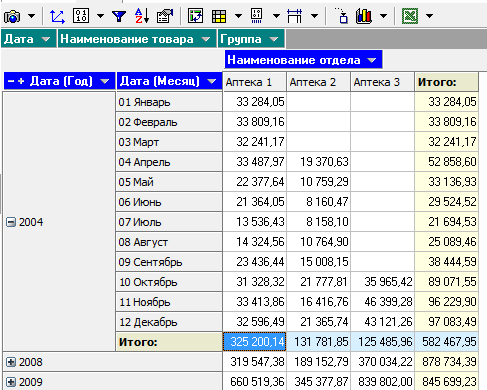Expand the 2008 year row
Viewport: 487px width, 390px height.
(x=11, y=362)
